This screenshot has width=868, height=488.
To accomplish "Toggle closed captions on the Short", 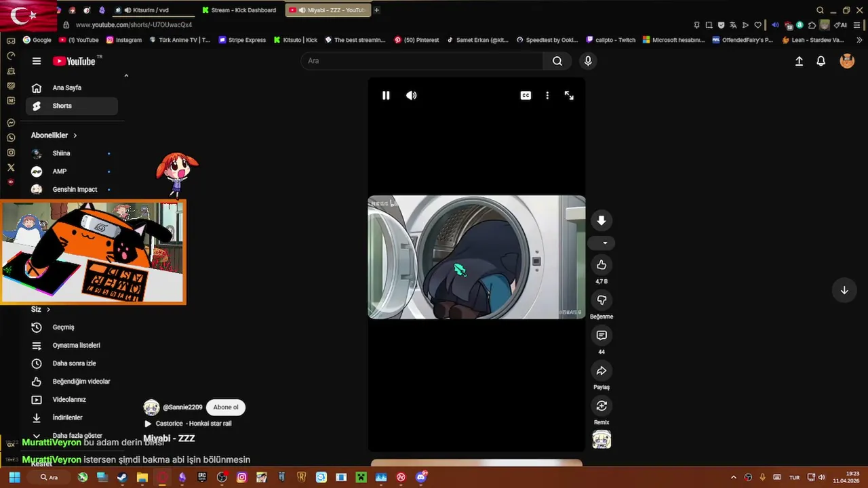I will click(x=526, y=96).
